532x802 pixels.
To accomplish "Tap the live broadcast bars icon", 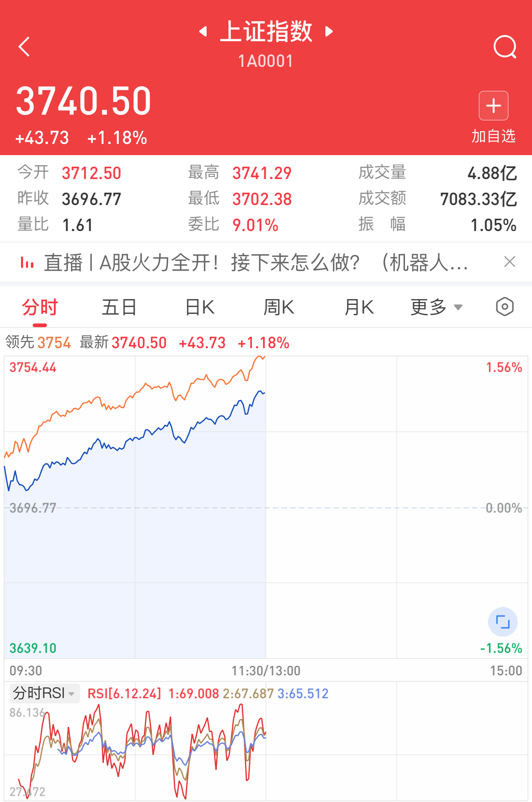I will coord(27,262).
